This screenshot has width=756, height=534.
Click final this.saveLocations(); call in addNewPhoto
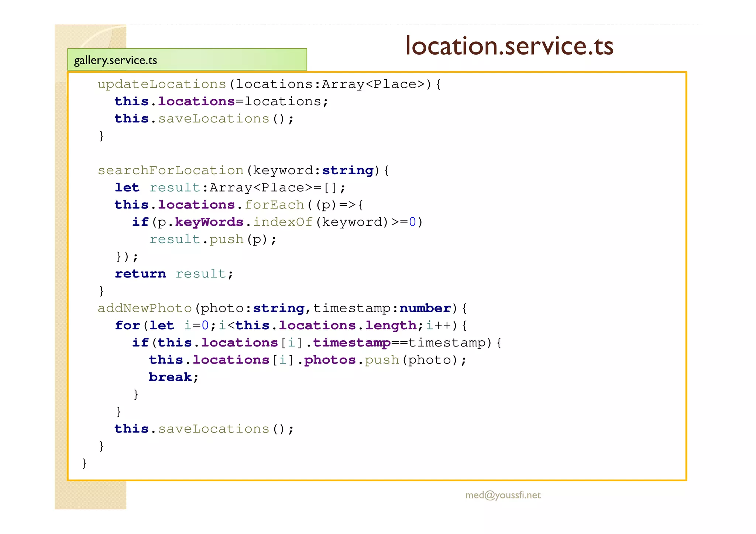204,429
